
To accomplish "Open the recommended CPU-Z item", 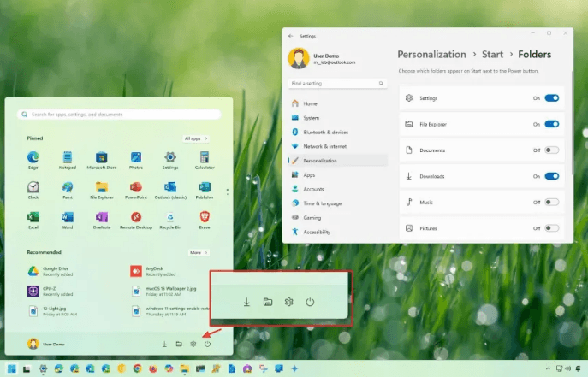I will tap(50, 291).
